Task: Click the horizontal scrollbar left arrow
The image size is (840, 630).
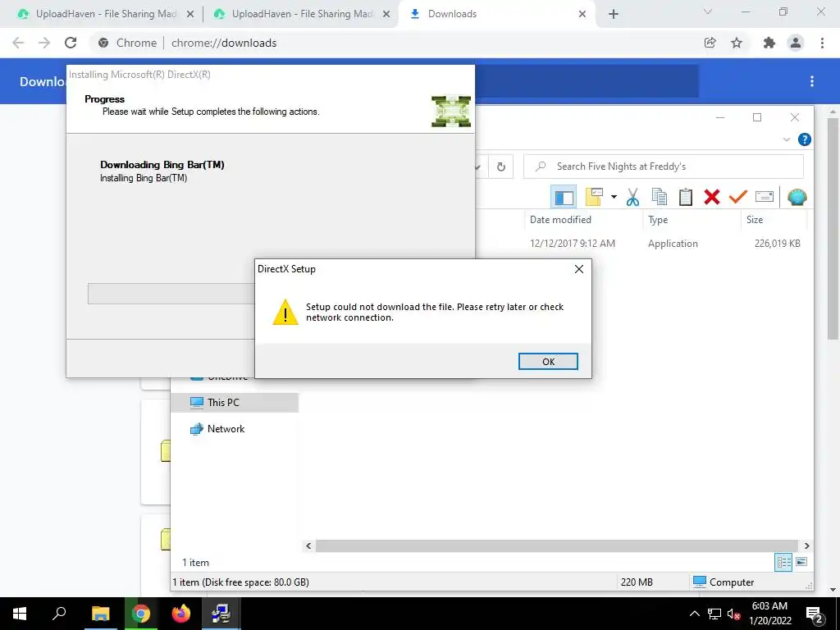Action: tap(308, 546)
